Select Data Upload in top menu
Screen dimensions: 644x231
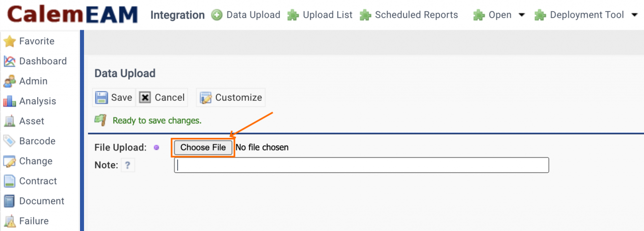tap(246, 15)
